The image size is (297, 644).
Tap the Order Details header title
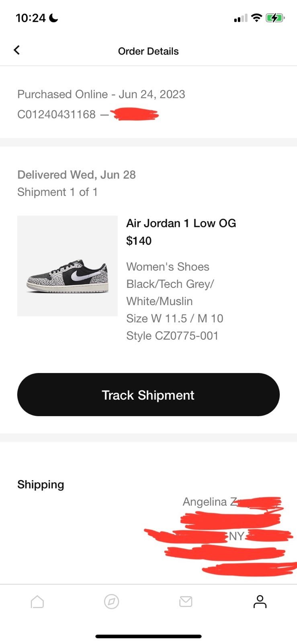click(x=148, y=51)
